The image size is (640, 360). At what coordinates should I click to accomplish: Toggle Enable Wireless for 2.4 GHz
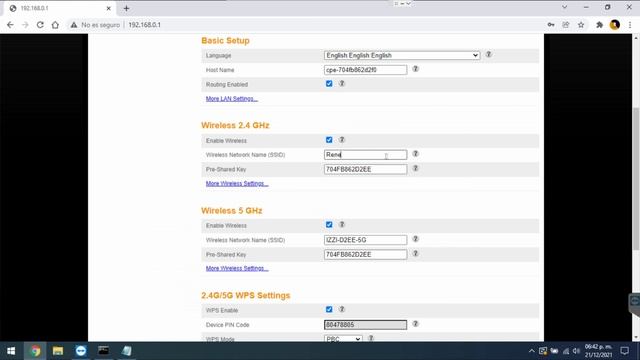point(329,140)
